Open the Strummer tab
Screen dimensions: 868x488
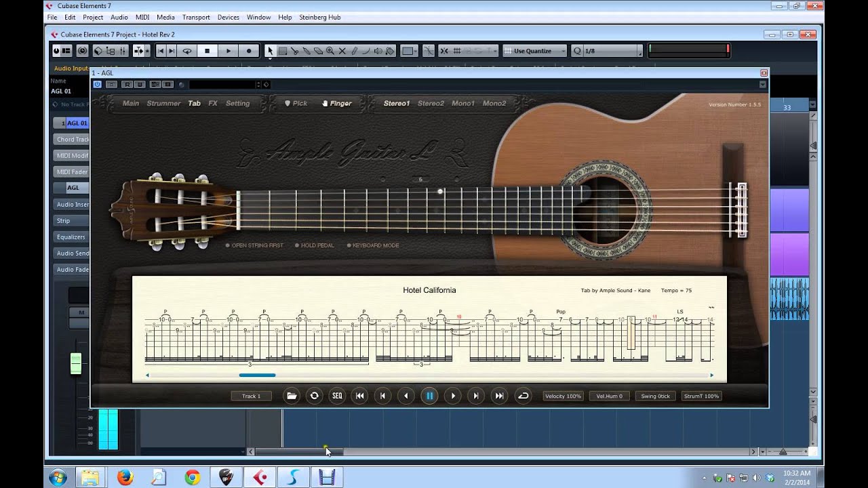[163, 104]
